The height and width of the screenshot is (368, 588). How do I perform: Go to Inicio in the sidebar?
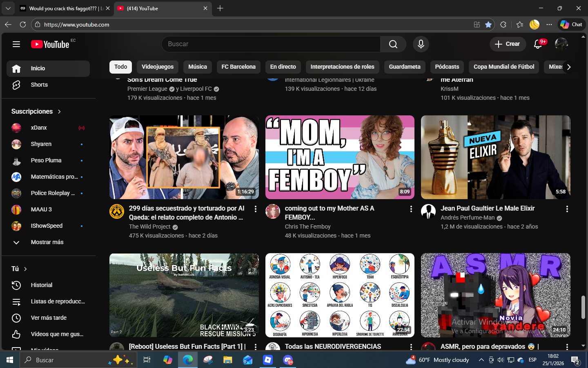pos(48,68)
